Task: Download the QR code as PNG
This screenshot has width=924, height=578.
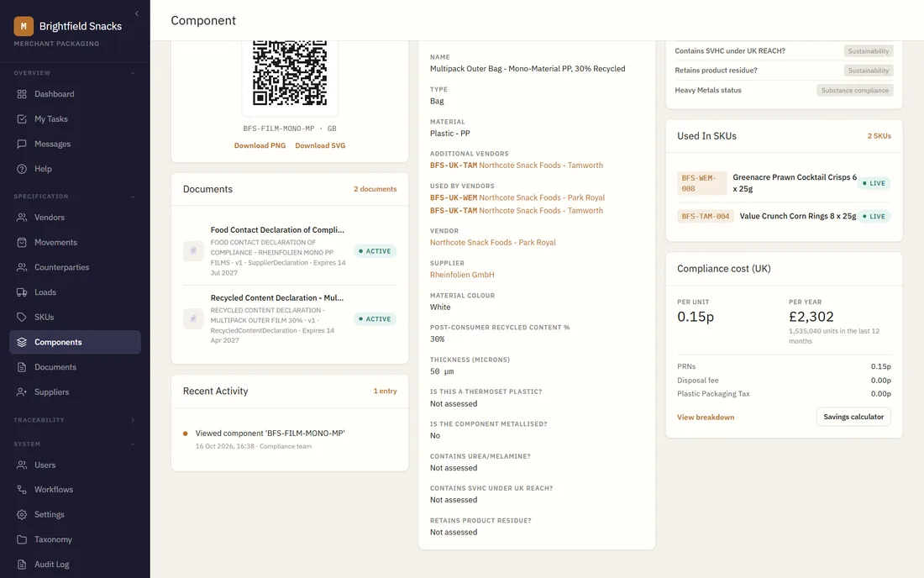Action: point(260,145)
